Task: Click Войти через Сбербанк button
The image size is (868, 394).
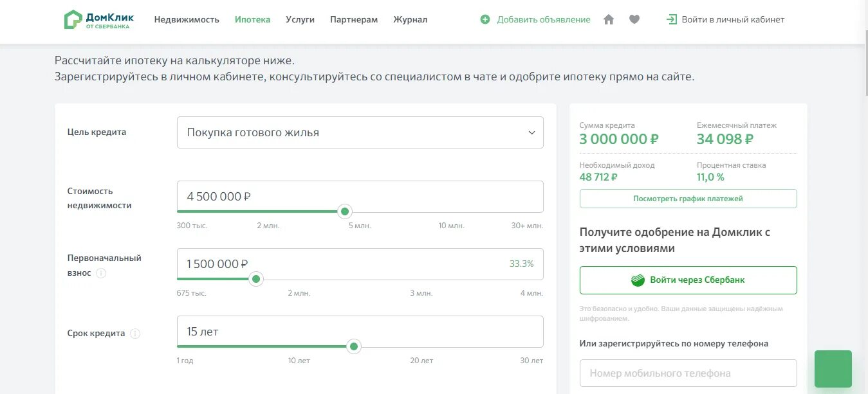Action: (x=688, y=280)
